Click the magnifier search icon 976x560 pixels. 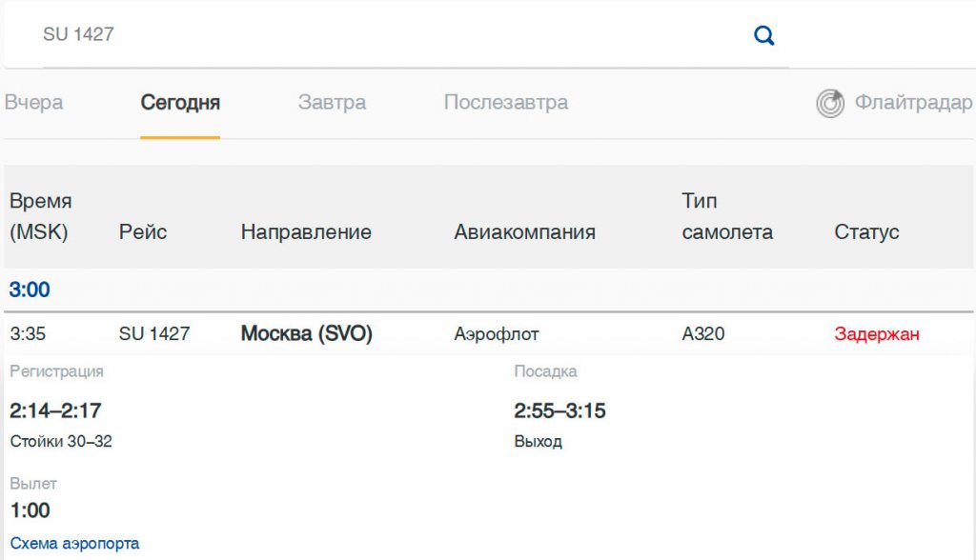pyautogui.click(x=763, y=36)
